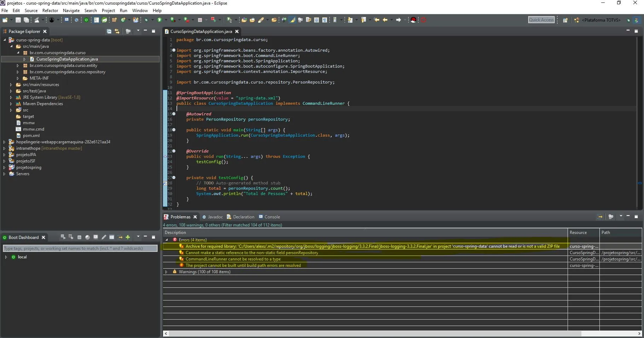Click the back navigation arrow in the toolbar

point(385,20)
